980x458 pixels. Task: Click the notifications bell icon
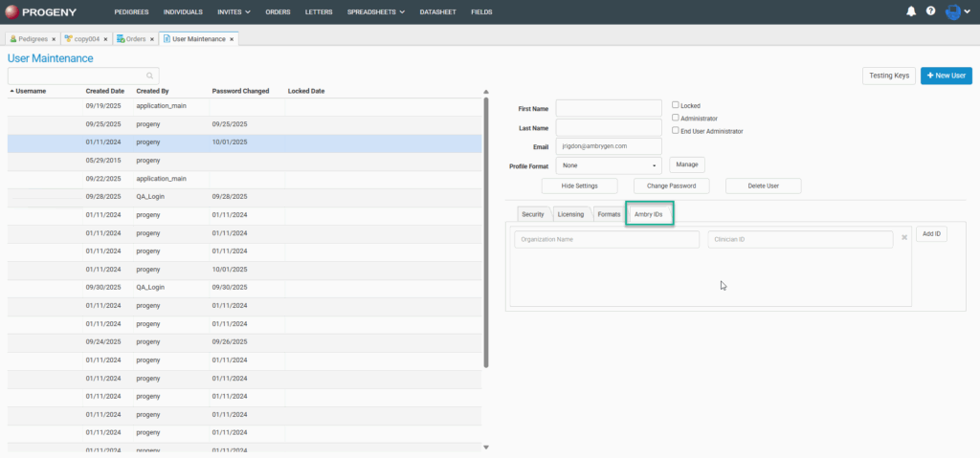(910, 11)
